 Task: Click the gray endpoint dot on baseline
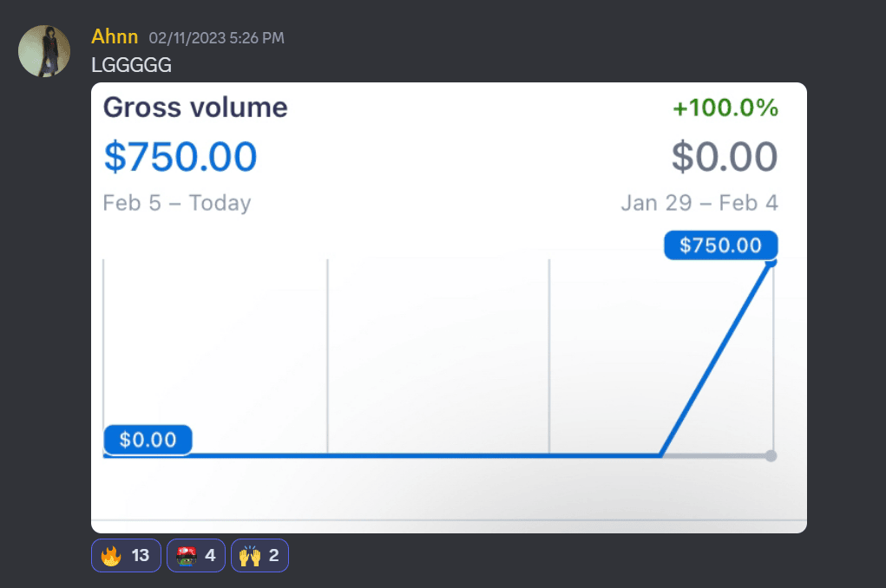tap(771, 455)
